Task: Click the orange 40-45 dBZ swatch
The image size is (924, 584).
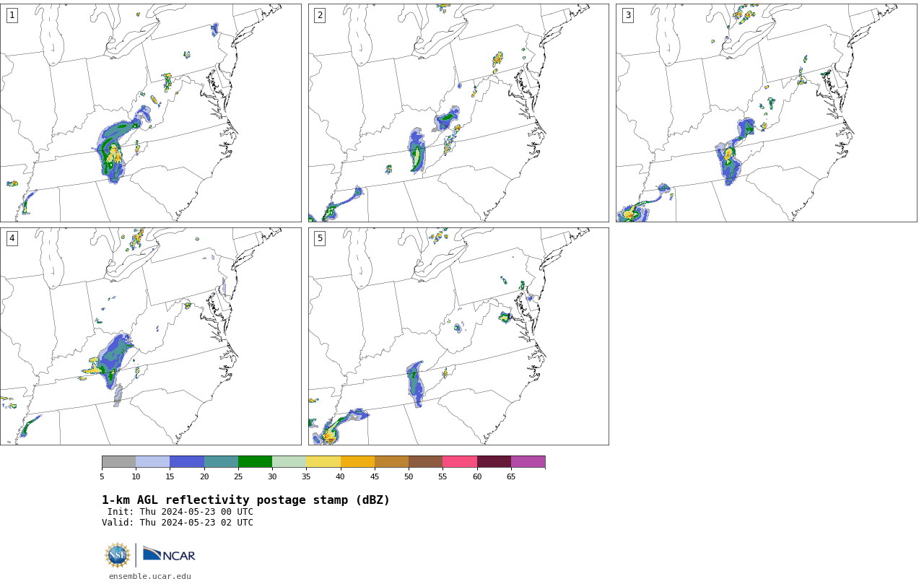Action: 357,462
